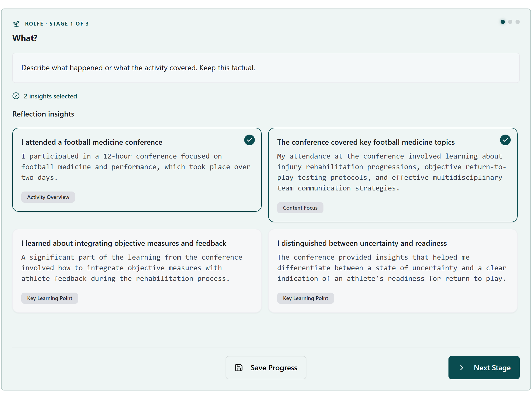Click the Activity Overview tag

tap(48, 197)
